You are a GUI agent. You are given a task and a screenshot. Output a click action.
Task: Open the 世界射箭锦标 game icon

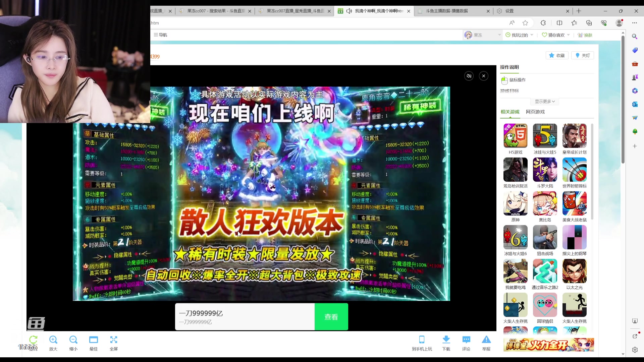click(x=575, y=170)
